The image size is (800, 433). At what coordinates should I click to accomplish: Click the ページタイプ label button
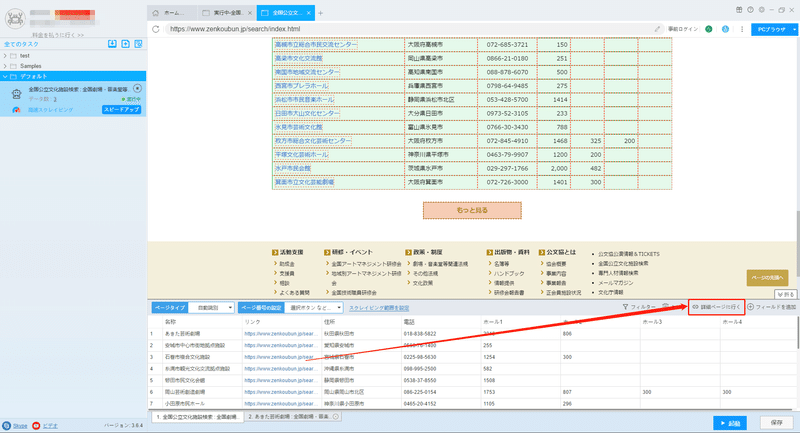click(x=170, y=308)
